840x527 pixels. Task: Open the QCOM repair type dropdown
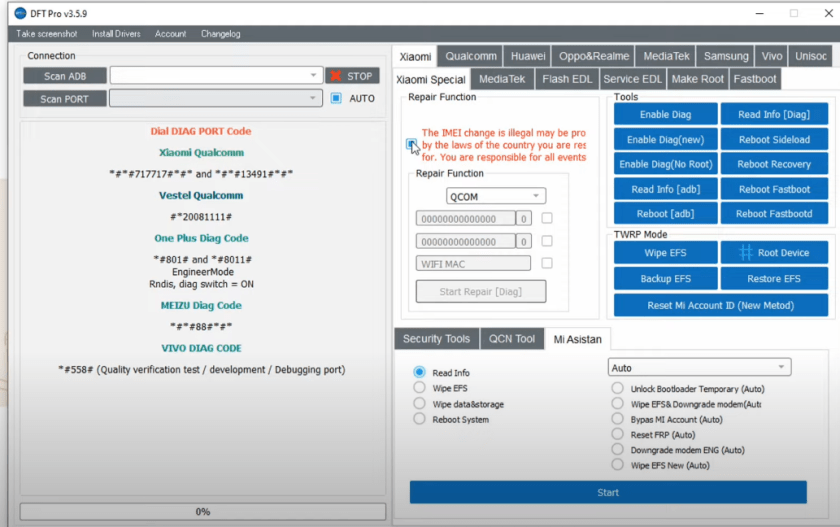click(x=496, y=196)
